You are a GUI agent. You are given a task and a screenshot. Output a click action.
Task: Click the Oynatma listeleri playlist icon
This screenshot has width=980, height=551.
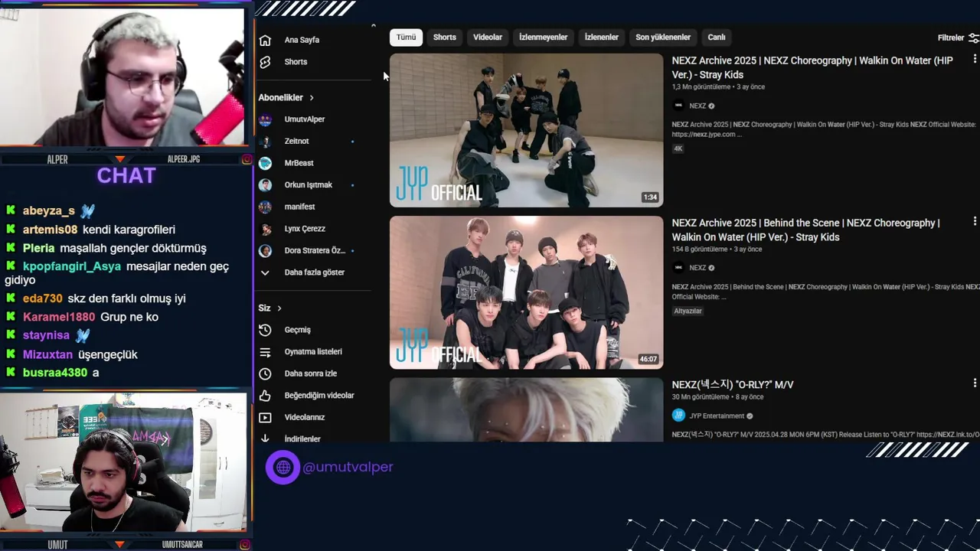tap(265, 352)
